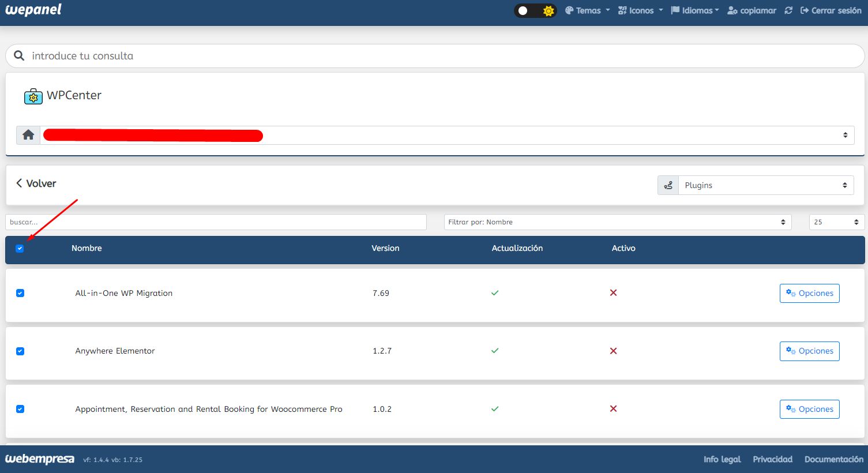Open the Iconos dropdown menu
The width and height of the screenshot is (868, 473).
point(640,10)
